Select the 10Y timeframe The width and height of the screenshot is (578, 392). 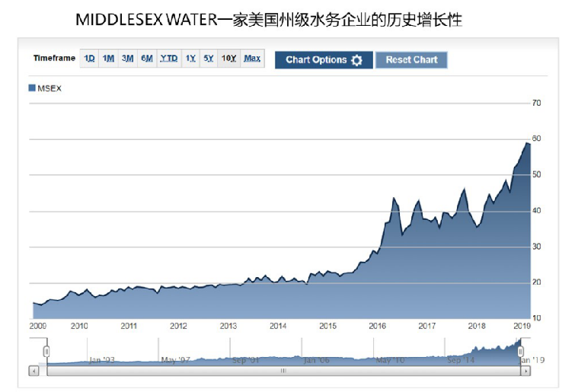228,58
